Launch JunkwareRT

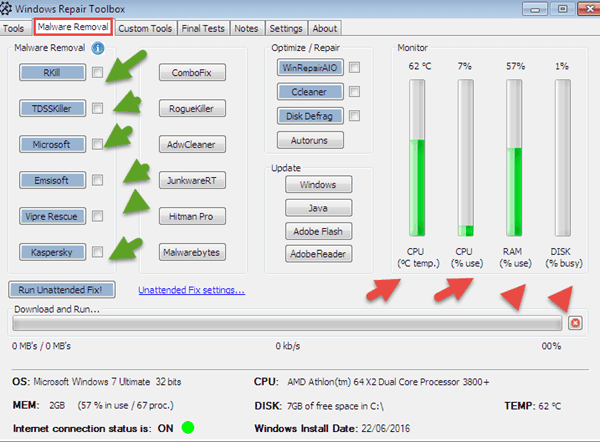click(x=192, y=180)
